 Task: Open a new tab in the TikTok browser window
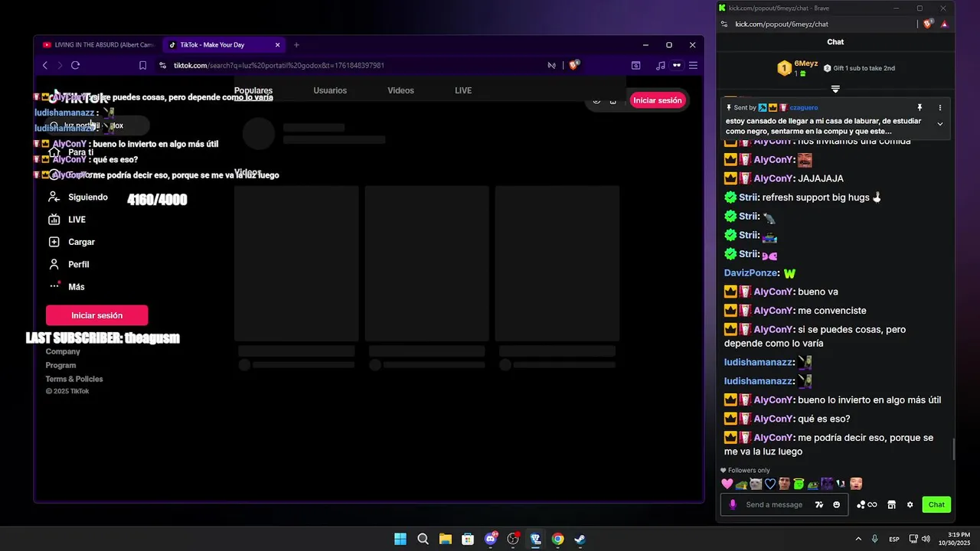coord(296,45)
